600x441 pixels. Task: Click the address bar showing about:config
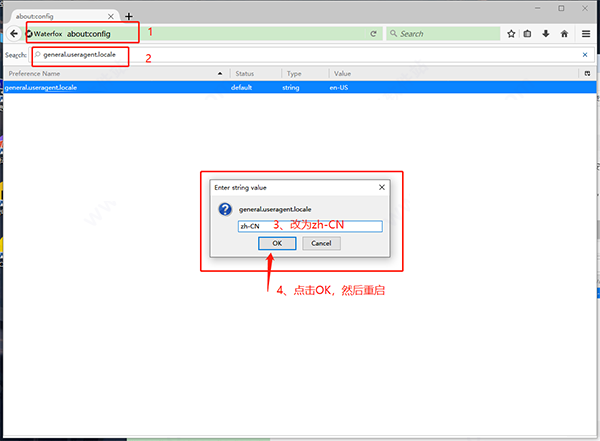[200, 33]
